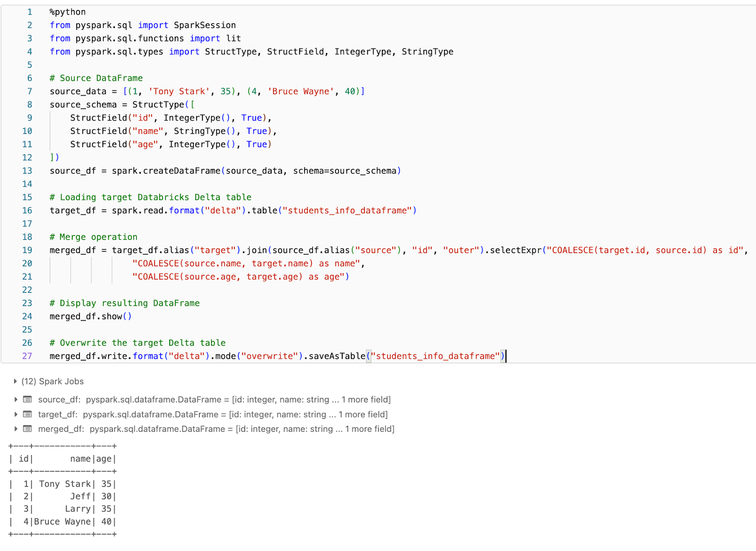Expand the merged_df DataFrame schema

coord(16,429)
